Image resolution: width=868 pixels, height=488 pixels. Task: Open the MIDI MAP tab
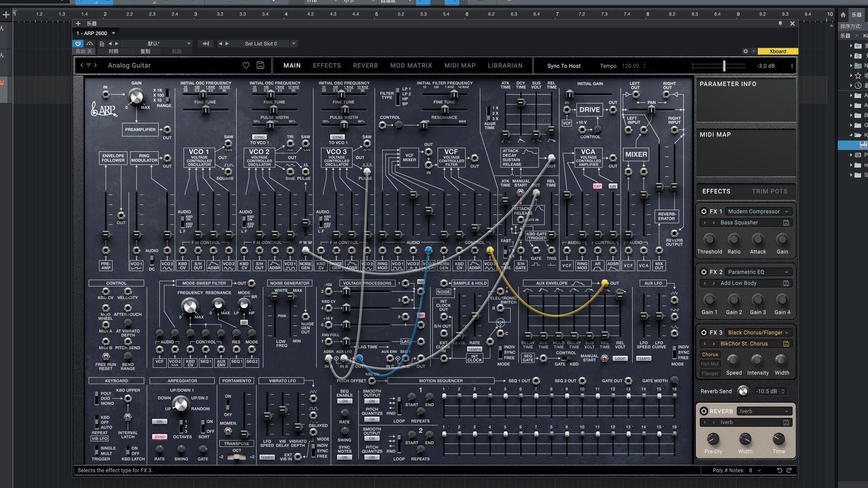pos(460,66)
